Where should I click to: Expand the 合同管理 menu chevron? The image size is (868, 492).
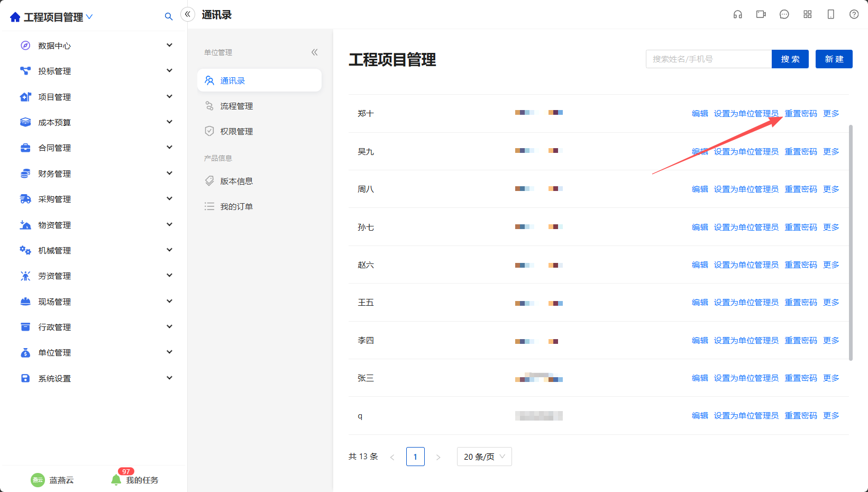coord(169,147)
